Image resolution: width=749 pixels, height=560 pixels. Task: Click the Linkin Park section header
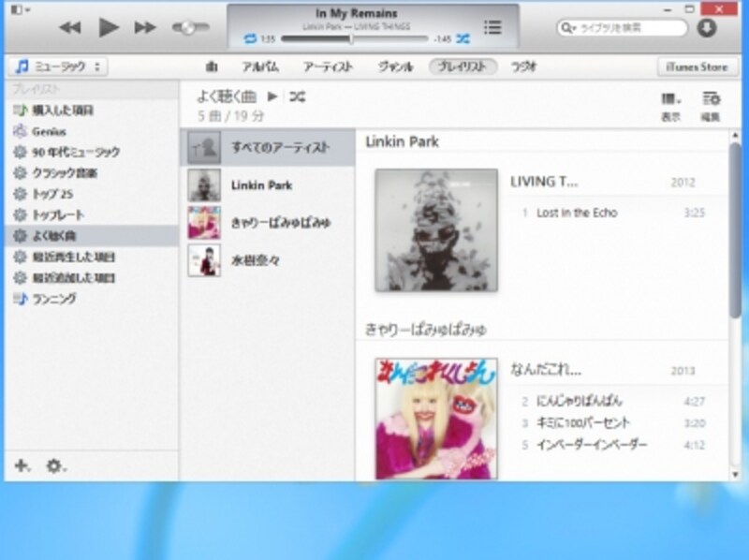click(x=402, y=141)
